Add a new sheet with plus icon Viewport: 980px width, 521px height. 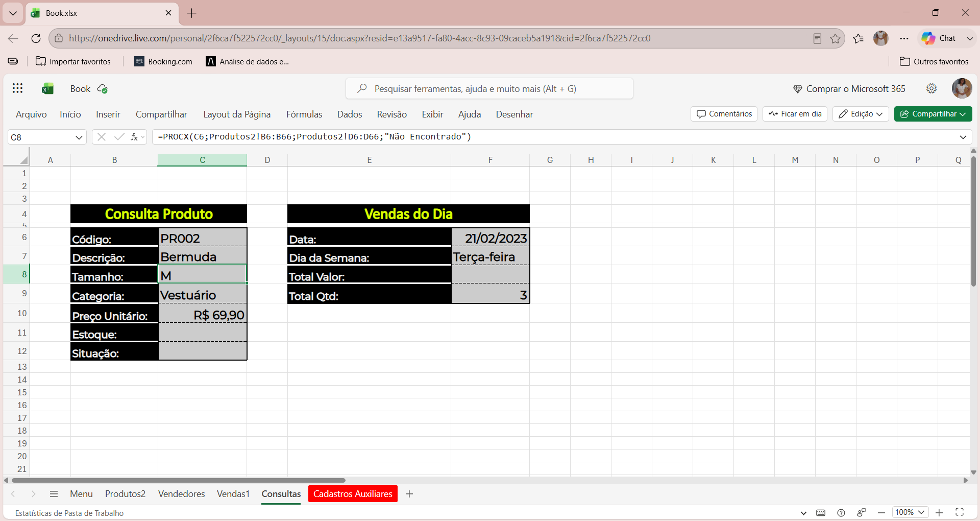409,494
